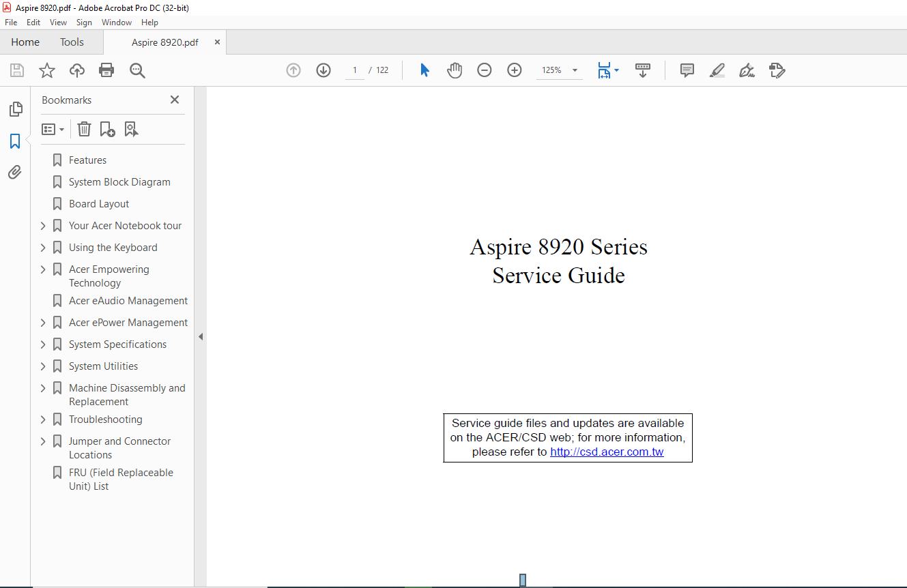This screenshot has width=907, height=588.
Task: Choose the Selection arrow tool
Action: point(424,70)
